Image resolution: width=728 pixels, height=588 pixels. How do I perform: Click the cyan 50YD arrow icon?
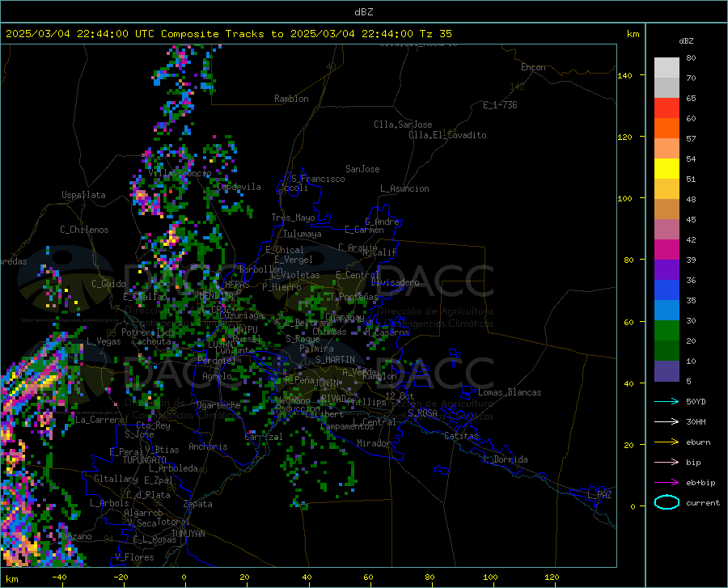[x=667, y=401]
